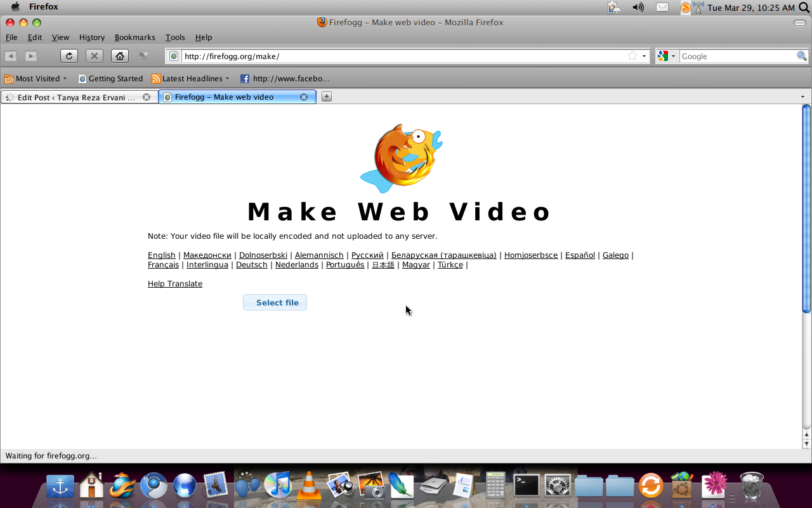
Task: Open the Trash in the dock
Action: 752,486
